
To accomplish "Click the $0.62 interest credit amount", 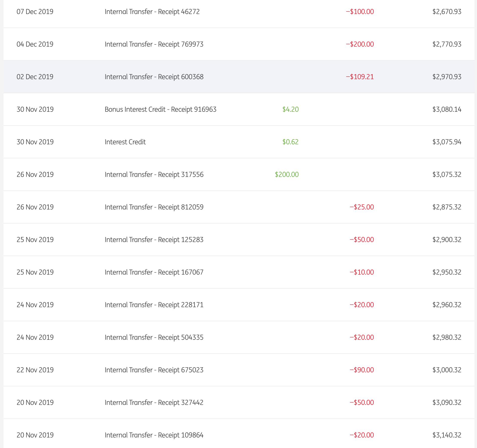I will click(x=290, y=142).
